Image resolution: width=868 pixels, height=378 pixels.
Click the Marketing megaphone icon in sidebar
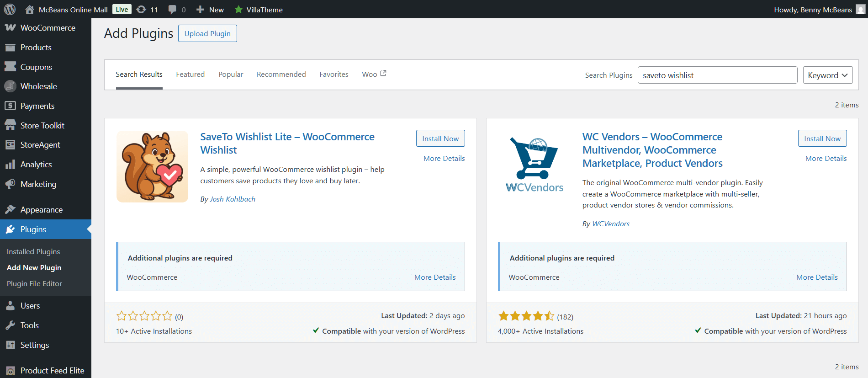(x=10, y=184)
